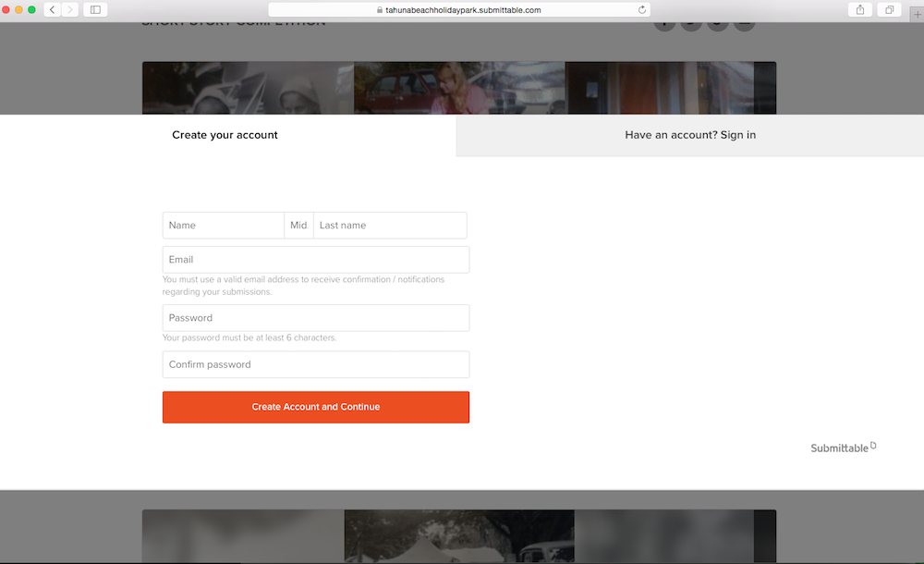Reload the page with the refresh icon
This screenshot has width=924, height=564.
click(x=642, y=9)
